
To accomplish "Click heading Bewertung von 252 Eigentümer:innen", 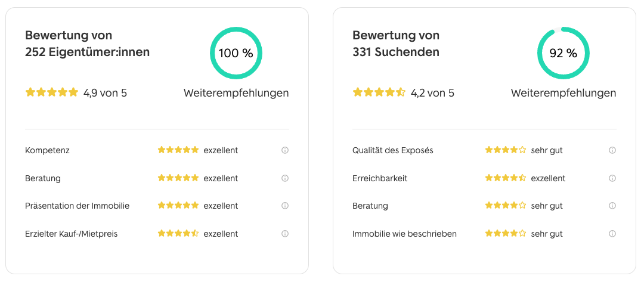I will pyautogui.click(x=87, y=44).
